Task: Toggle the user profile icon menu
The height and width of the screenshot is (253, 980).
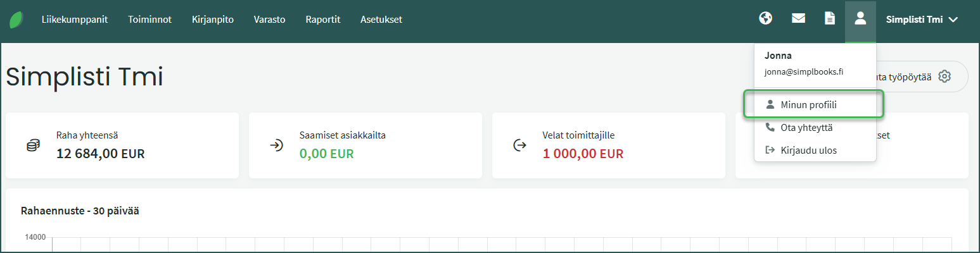Action: pyautogui.click(x=860, y=19)
